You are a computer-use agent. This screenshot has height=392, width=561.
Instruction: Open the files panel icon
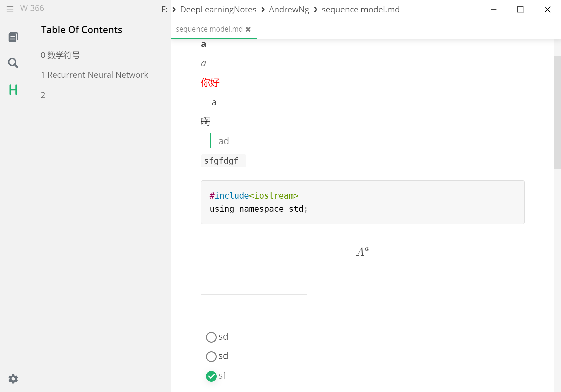pos(13,37)
